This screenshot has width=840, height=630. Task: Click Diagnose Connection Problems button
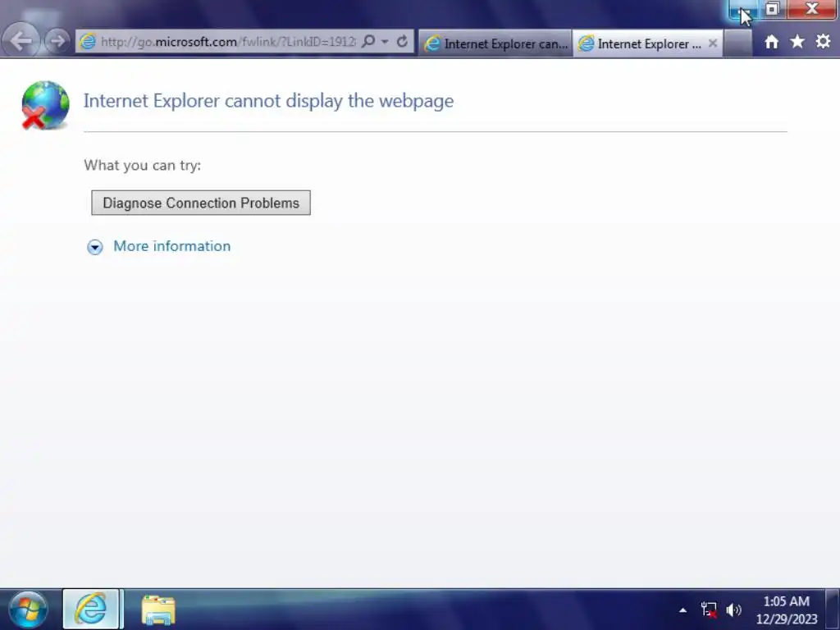(x=201, y=203)
